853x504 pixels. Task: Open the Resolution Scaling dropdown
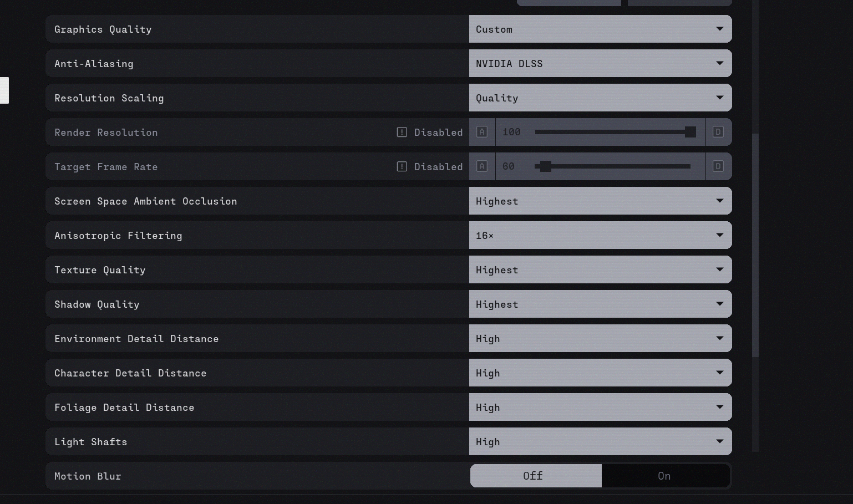pos(600,98)
